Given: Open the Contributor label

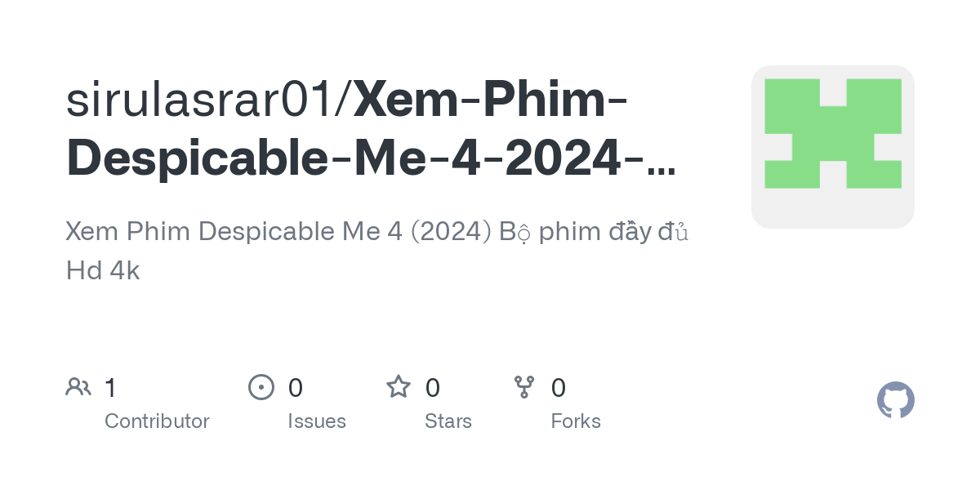Looking at the screenshot, I should coord(157,421).
